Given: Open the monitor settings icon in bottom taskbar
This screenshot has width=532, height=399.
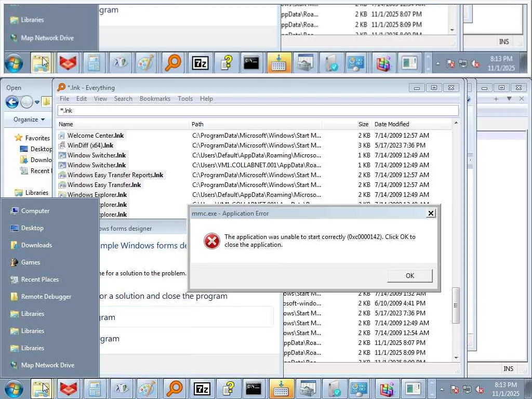Looking at the screenshot, I should [360, 389].
